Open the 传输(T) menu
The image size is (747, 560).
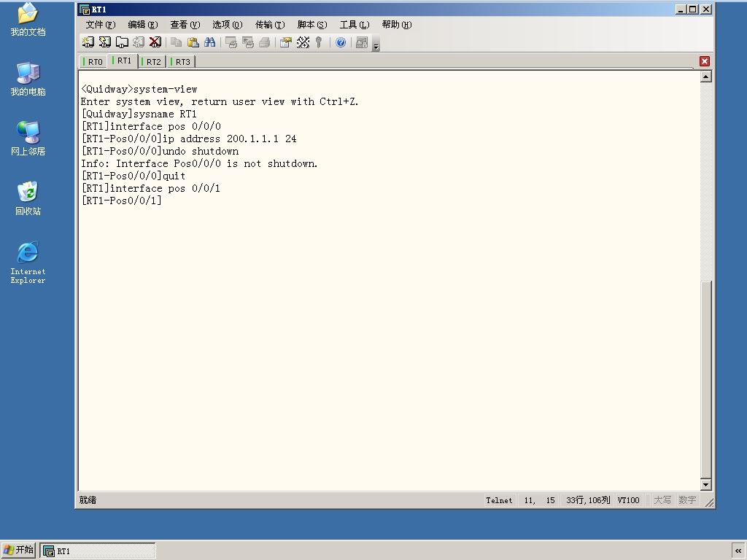[270, 24]
